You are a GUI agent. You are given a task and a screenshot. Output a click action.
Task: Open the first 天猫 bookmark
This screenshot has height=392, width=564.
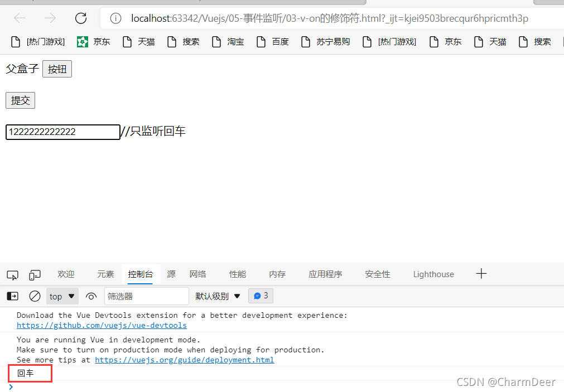pos(138,42)
